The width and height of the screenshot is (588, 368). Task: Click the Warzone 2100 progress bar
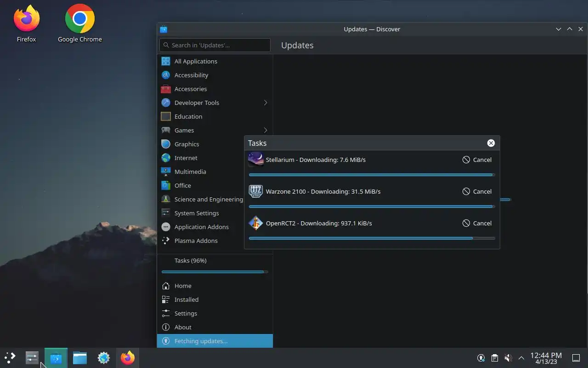click(x=372, y=207)
